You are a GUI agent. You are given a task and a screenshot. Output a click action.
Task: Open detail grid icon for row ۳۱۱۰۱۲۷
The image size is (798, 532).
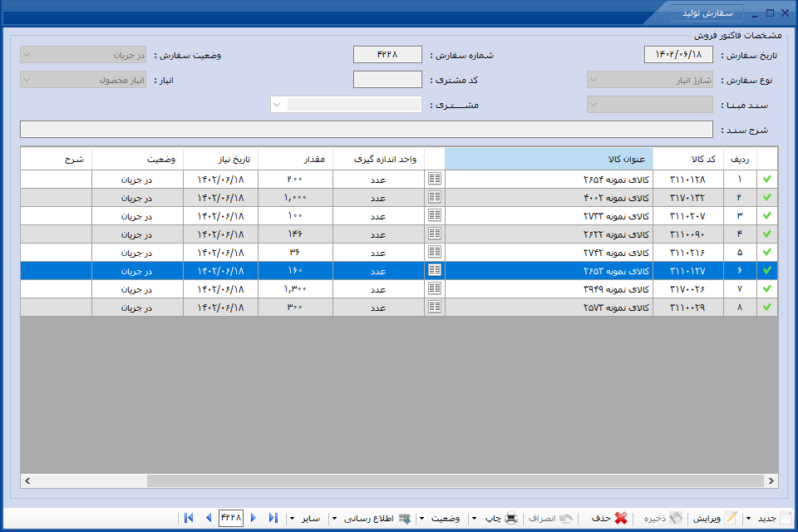coord(435,270)
